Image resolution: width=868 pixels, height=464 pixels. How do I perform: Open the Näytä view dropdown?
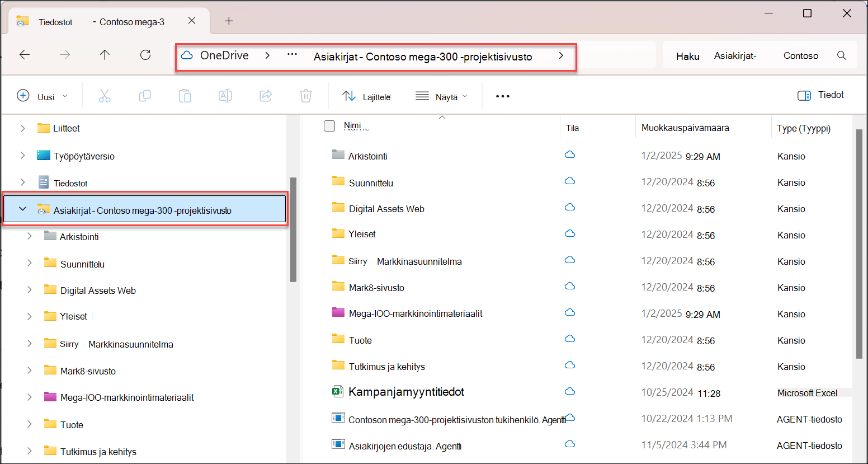pos(442,96)
